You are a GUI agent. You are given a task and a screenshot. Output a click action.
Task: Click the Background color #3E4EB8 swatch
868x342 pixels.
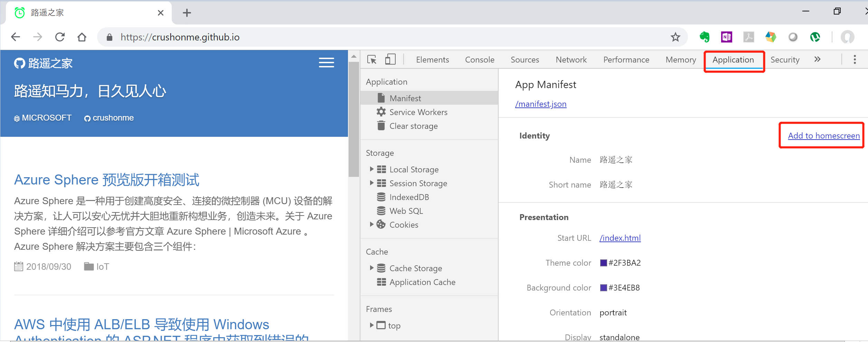point(603,288)
